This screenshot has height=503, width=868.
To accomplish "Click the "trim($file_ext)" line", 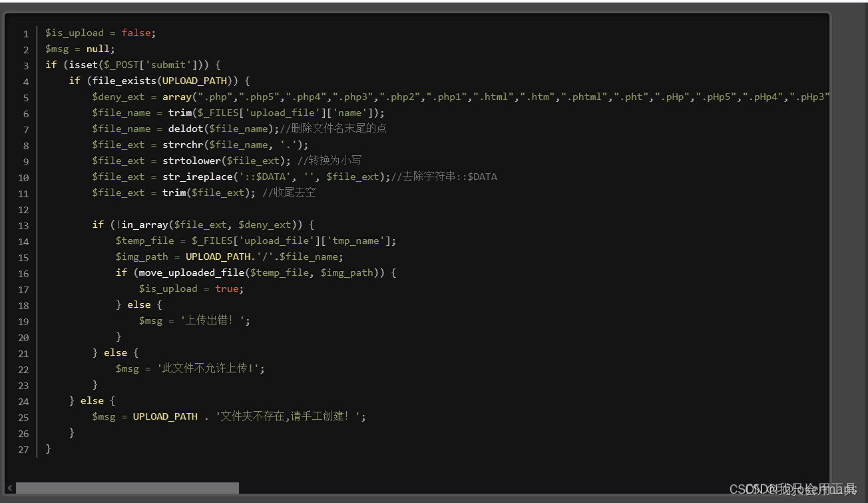I will pyautogui.click(x=204, y=193).
